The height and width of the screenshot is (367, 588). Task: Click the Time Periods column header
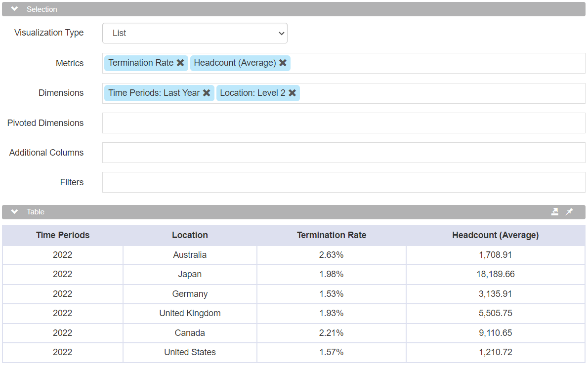63,235
